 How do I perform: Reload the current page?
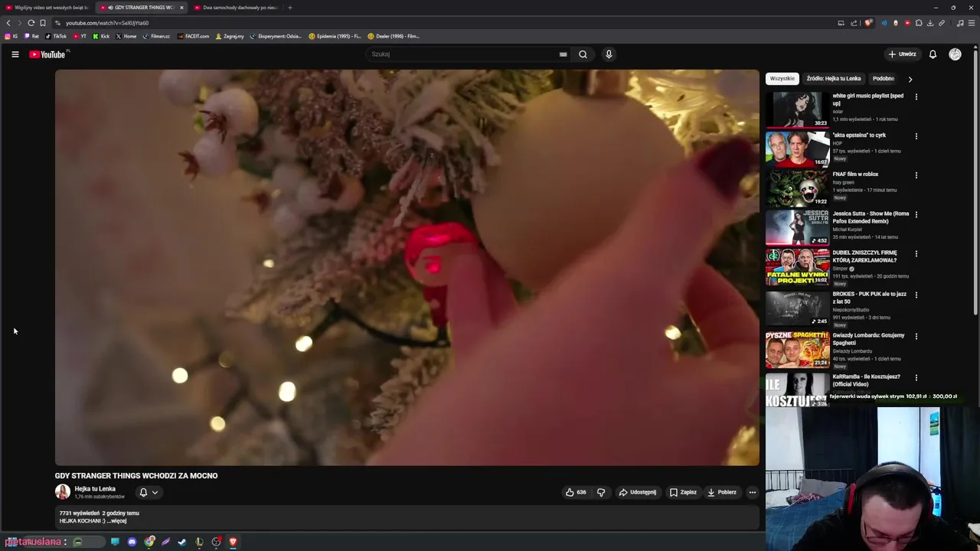(31, 23)
